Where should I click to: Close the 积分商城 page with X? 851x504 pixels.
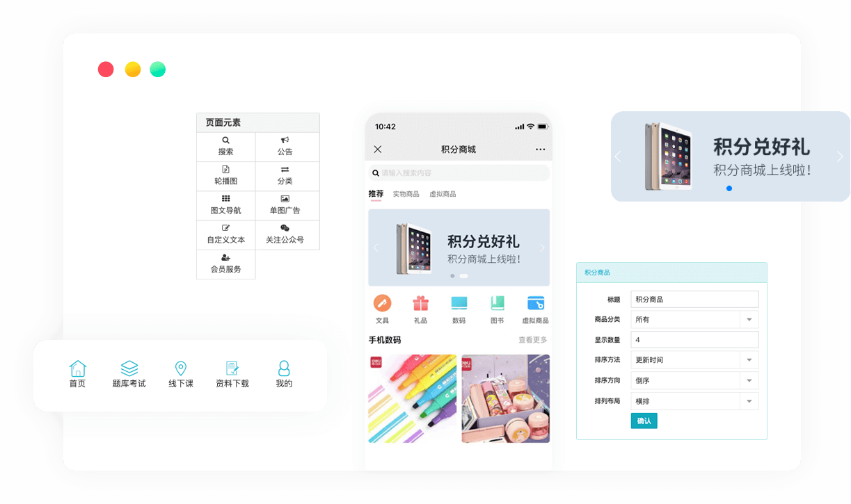coord(378,149)
